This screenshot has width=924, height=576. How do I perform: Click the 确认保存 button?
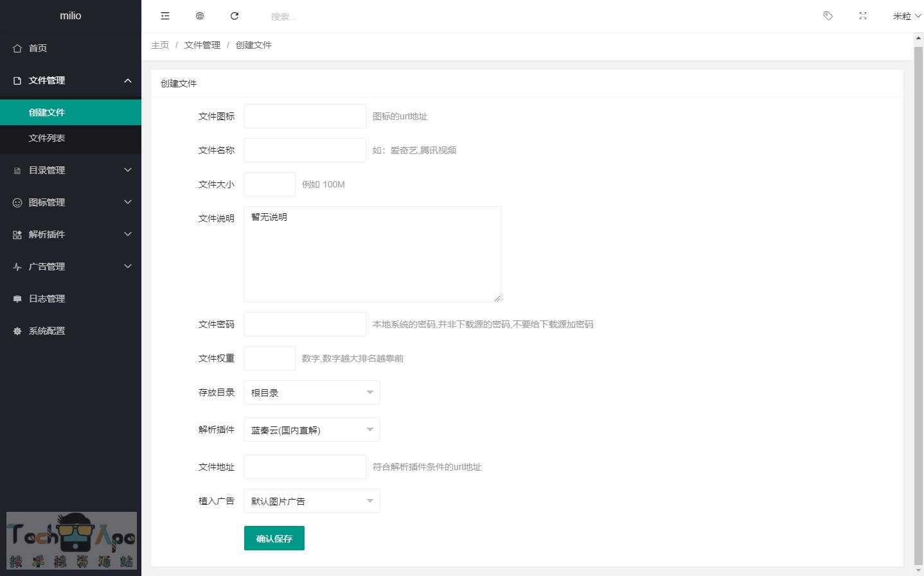point(274,538)
